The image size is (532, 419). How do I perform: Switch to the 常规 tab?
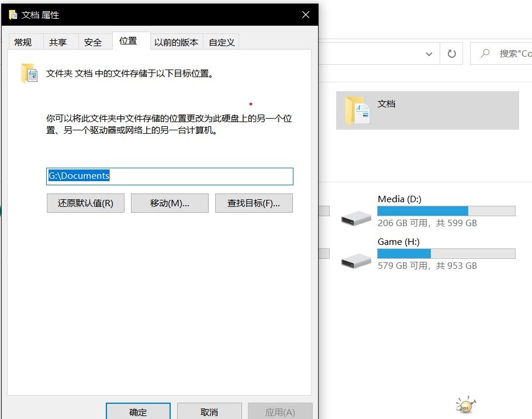coord(23,42)
